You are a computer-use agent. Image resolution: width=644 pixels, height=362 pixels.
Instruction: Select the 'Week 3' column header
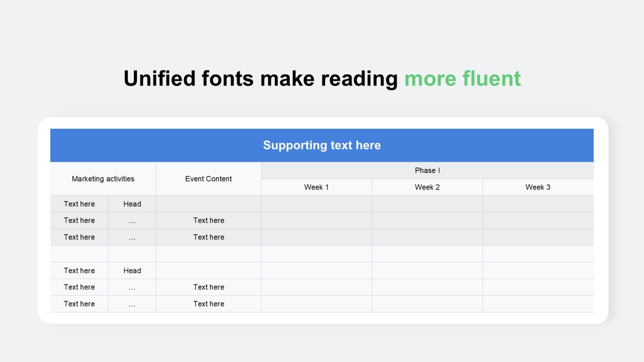tap(538, 187)
